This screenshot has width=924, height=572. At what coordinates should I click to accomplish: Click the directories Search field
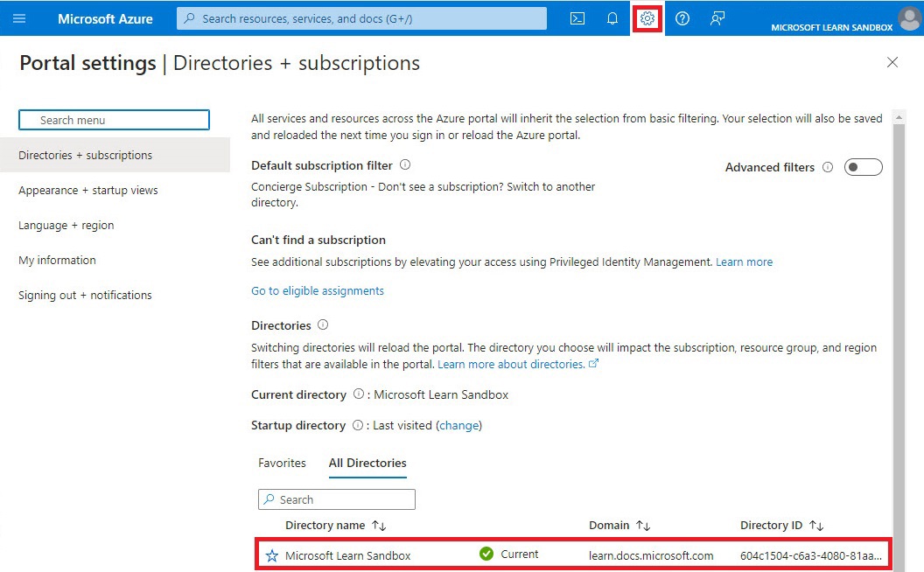pos(337,499)
